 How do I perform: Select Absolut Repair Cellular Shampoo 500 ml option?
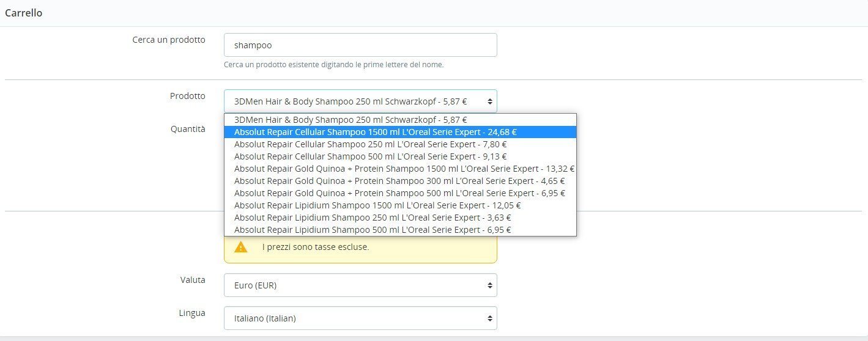point(400,156)
